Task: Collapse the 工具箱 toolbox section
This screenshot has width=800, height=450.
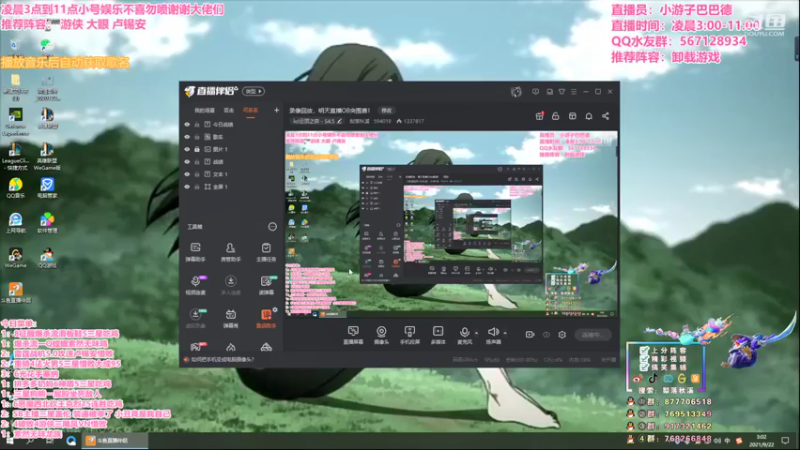Action: [x=272, y=227]
